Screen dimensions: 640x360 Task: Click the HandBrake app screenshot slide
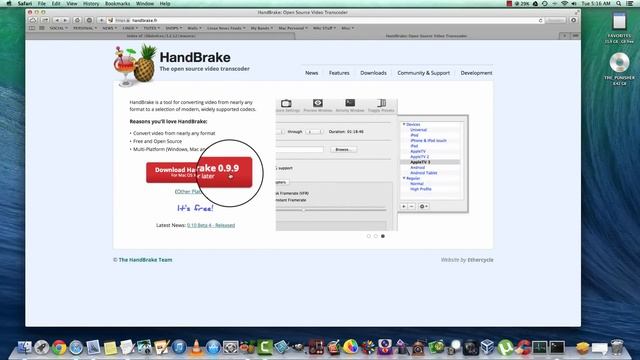point(372,164)
